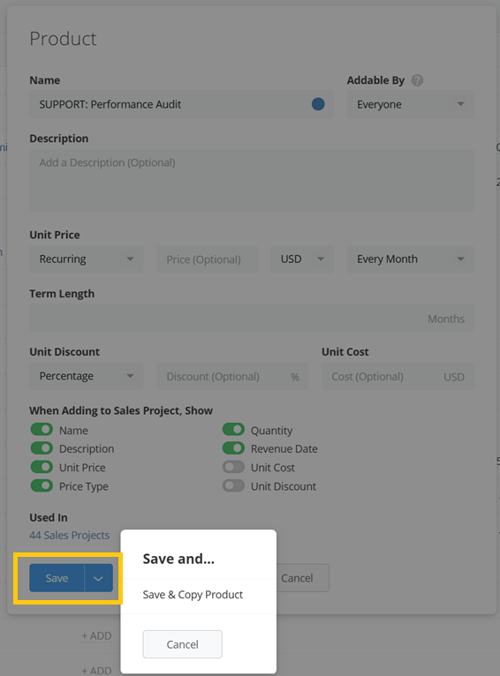
Task: Switch off the Revenue Date toggle
Action: pos(234,448)
